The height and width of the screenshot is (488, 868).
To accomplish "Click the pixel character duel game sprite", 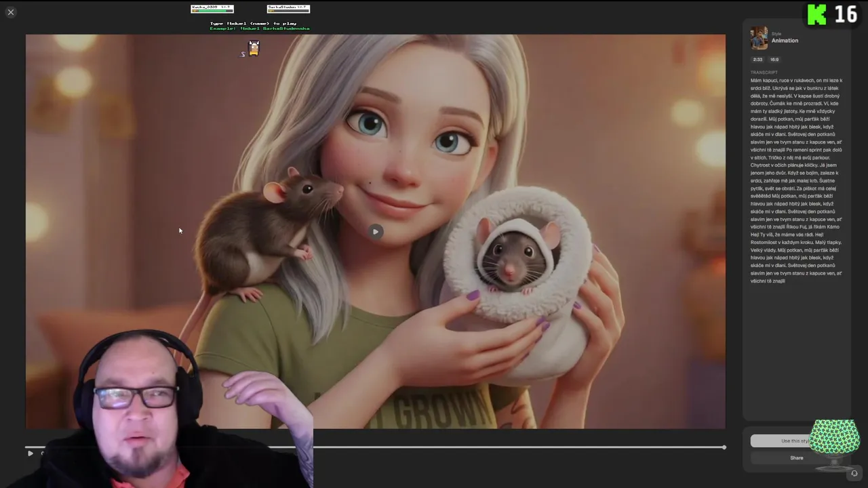I will coord(254,47).
